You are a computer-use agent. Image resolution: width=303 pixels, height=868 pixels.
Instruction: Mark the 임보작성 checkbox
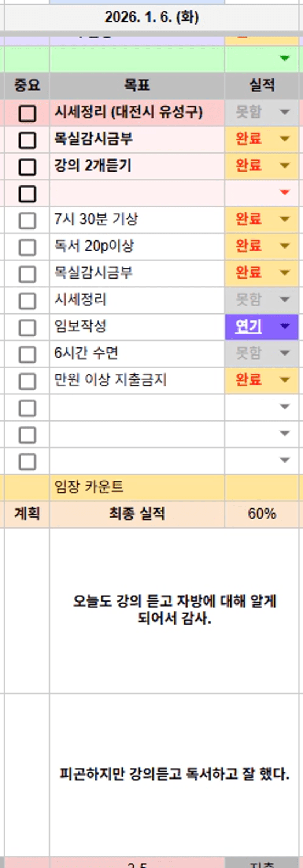pyautogui.click(x=27, y=328)
